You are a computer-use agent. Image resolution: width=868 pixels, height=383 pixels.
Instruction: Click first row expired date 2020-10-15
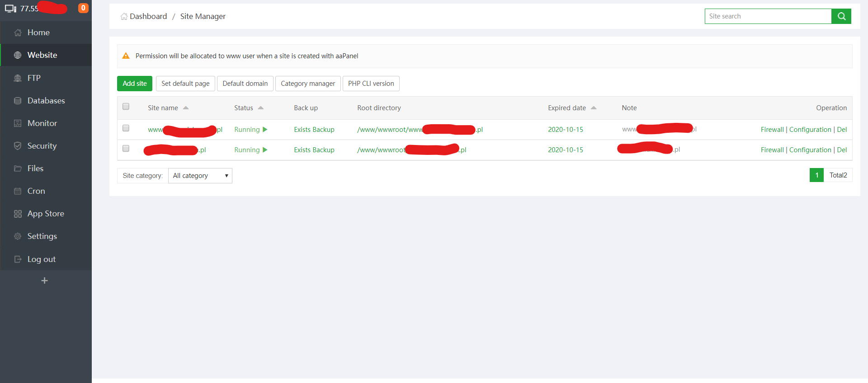point(566,130)
